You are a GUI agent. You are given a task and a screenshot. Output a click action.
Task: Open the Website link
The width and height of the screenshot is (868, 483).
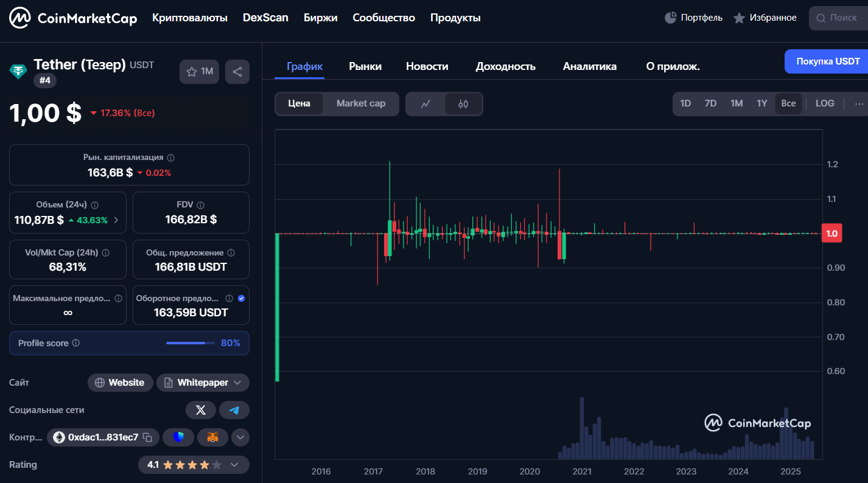coord(121,383)
